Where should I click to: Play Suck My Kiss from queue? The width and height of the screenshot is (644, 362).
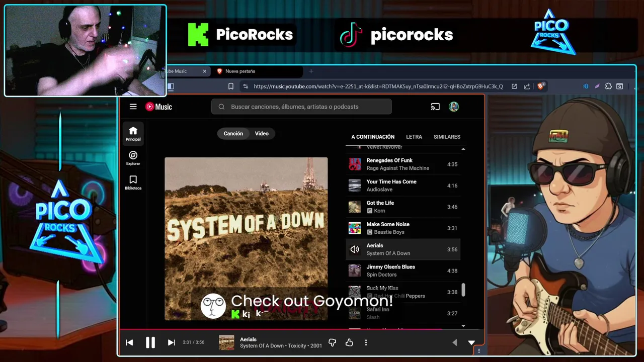(403, 292)
